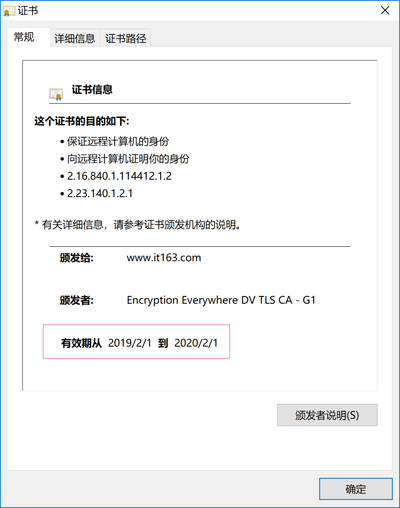This screenshot has width=400, height=508.
Task: Click the www.it163.com issued-to value
Action: click(x=164, y=258)
